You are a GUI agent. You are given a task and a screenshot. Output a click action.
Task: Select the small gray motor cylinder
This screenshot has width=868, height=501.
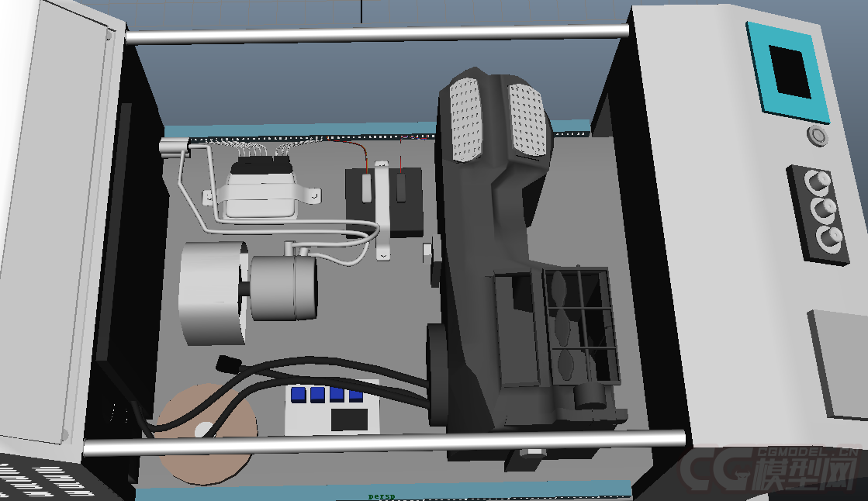tap(285, 288)
